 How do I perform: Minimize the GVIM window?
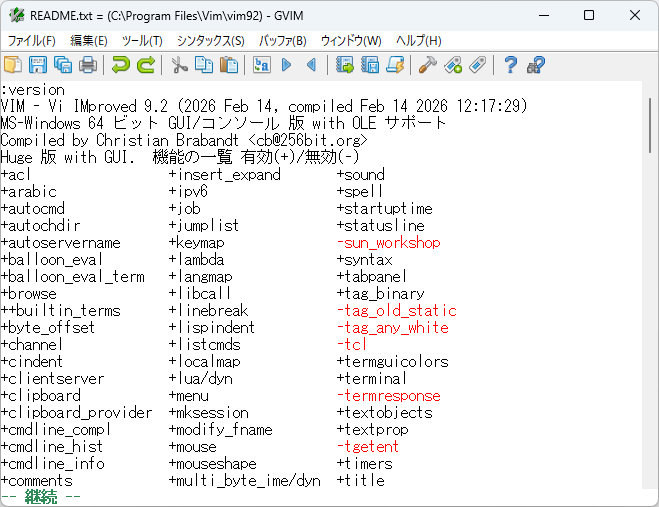544,16
